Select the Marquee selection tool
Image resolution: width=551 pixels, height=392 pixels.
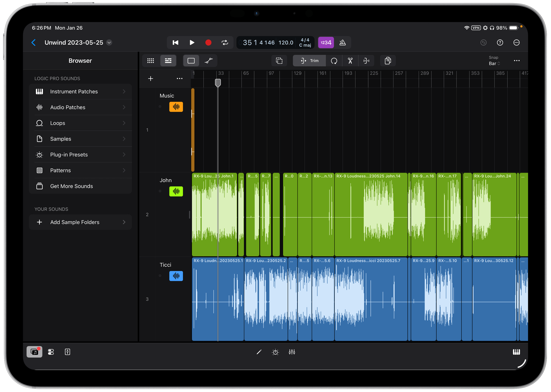coord(279,60)
